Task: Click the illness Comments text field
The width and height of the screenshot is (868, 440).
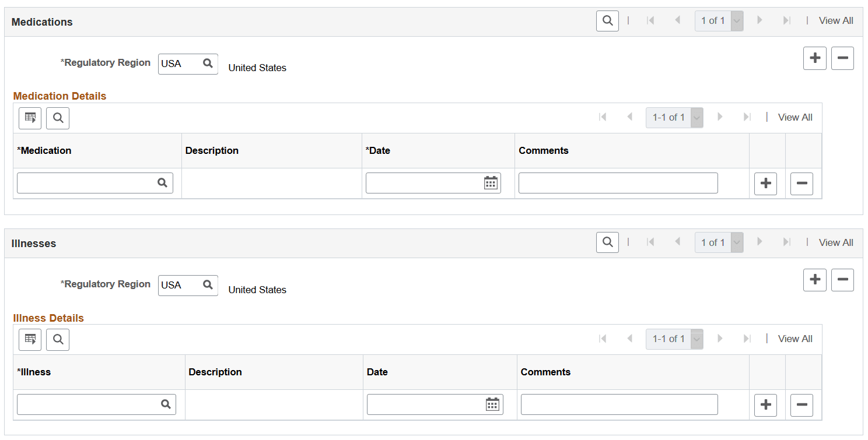Action: (619, 404)
